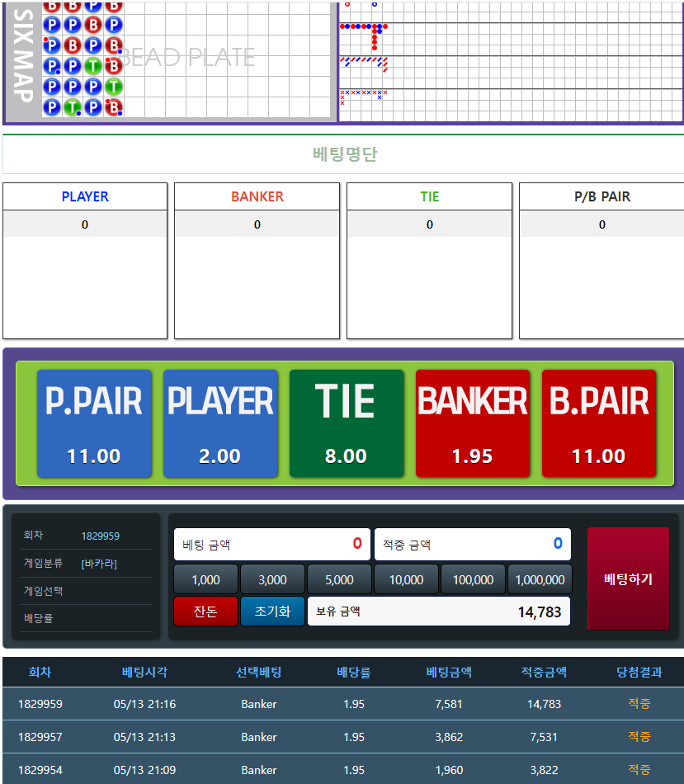
Task: Select the BANKER 1.95 bet tile
Action: [x=473, y=423]
